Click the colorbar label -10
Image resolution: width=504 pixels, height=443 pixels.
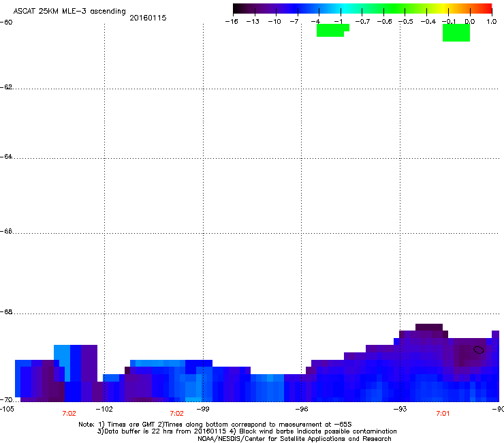tap(274, 22)
